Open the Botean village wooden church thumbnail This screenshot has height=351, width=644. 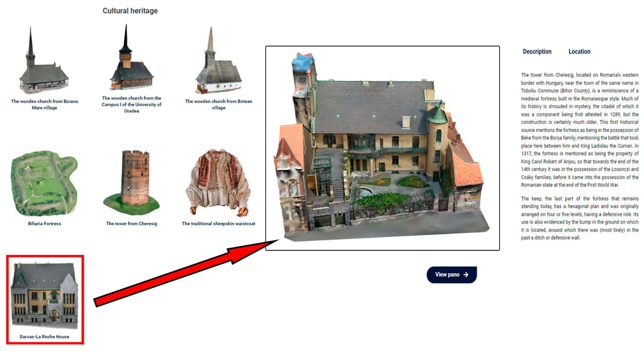pyautogui.click(x=218, y=60)
